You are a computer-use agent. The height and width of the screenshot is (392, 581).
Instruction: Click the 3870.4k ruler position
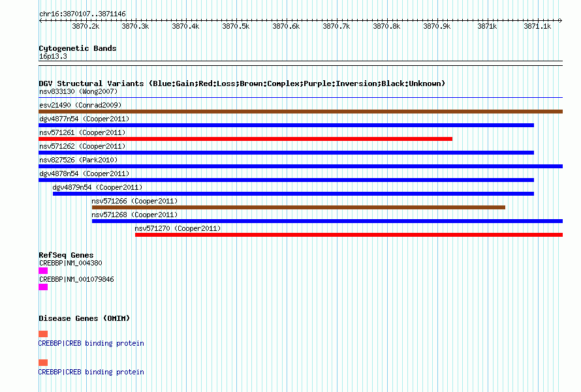185,26
